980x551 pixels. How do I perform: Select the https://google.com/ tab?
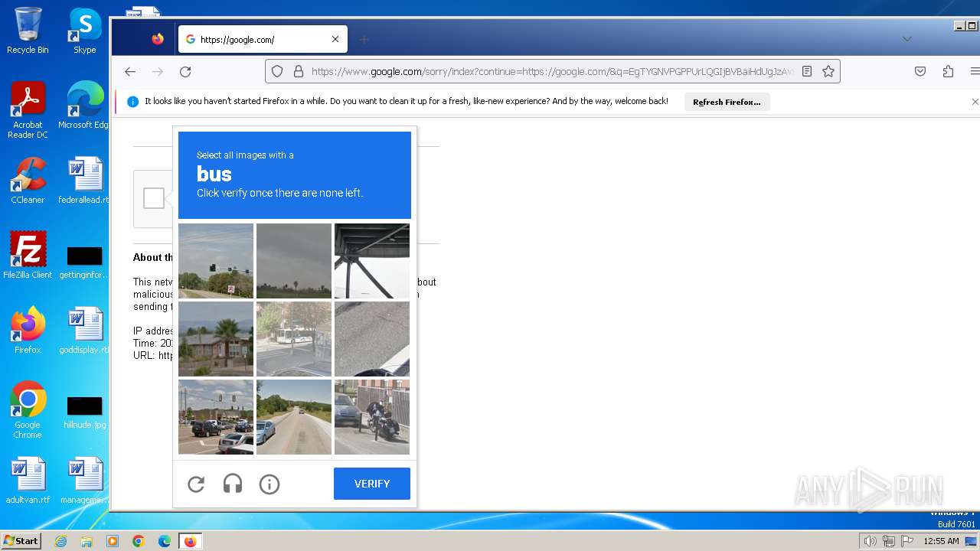(x=263, y=39)
